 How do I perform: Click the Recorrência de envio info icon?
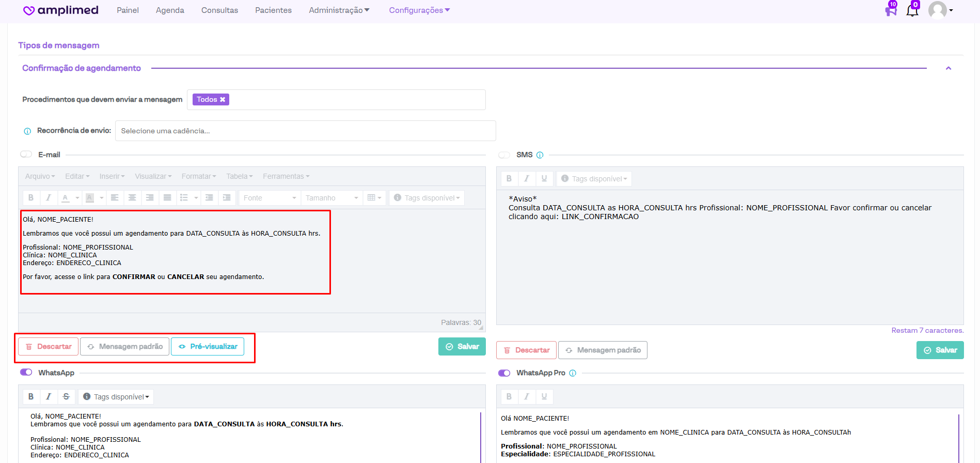27,131
